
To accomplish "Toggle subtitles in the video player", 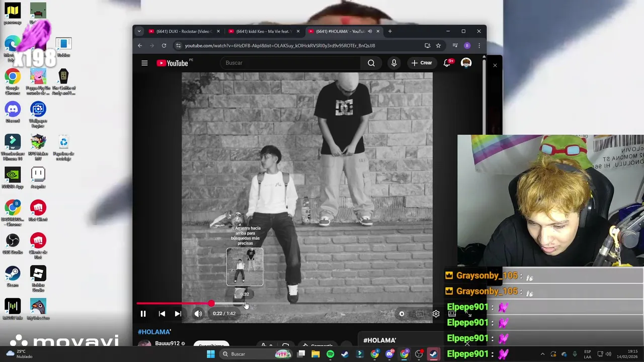I will (x=420, y=314).
